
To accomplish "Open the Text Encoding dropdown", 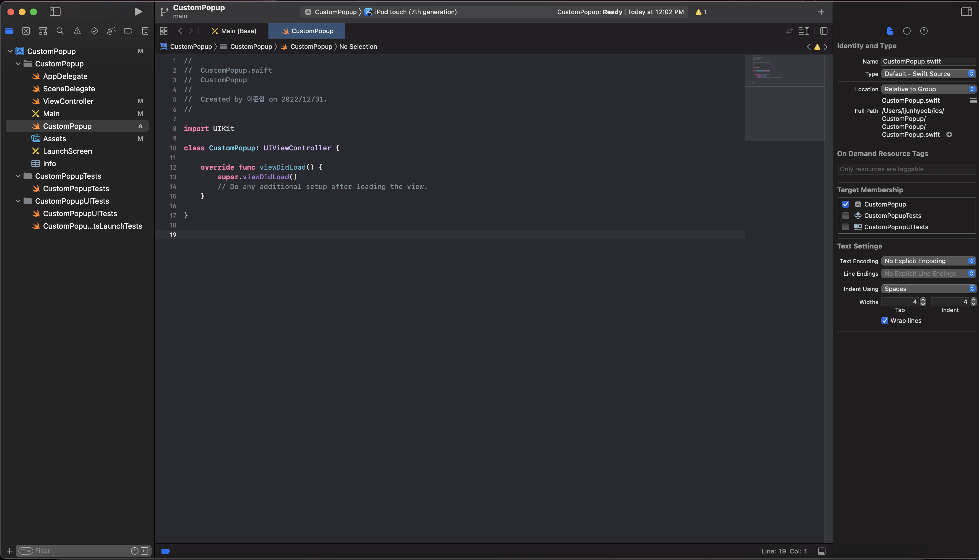I will coord(928,261).
